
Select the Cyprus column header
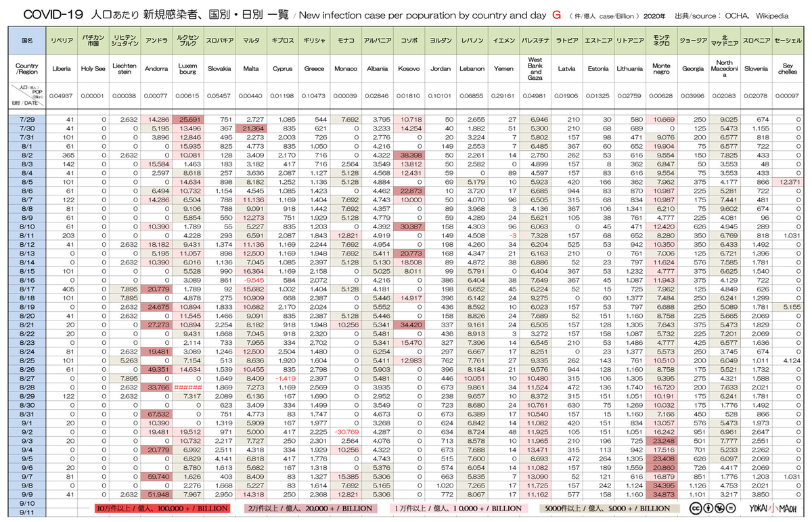[282, 68]
